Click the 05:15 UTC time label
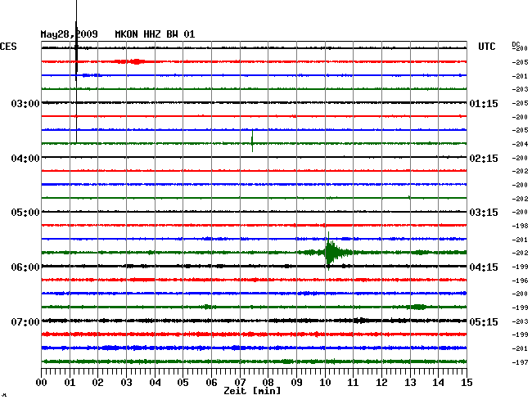The height and width of the screenshot is (404, 532). coord(484,321)
